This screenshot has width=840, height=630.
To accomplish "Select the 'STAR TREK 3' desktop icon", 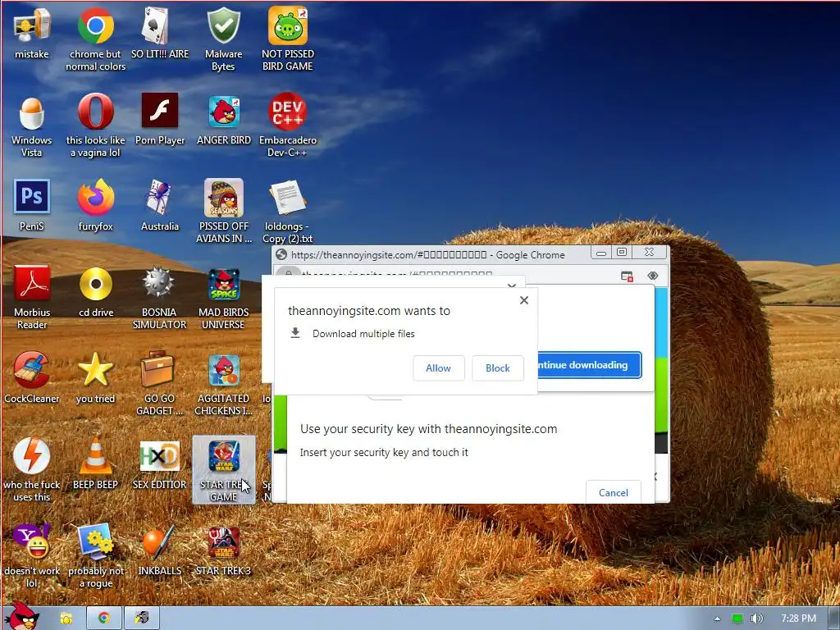I will point(223,550).
